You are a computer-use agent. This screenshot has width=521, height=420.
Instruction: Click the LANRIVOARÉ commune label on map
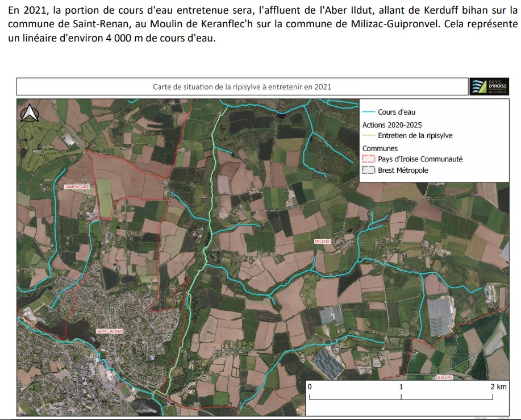[77, 186]
